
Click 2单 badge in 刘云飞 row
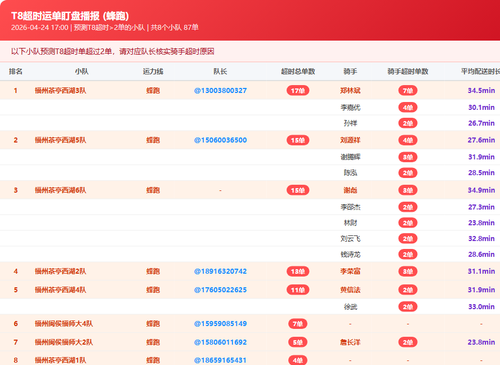point(408,239)
